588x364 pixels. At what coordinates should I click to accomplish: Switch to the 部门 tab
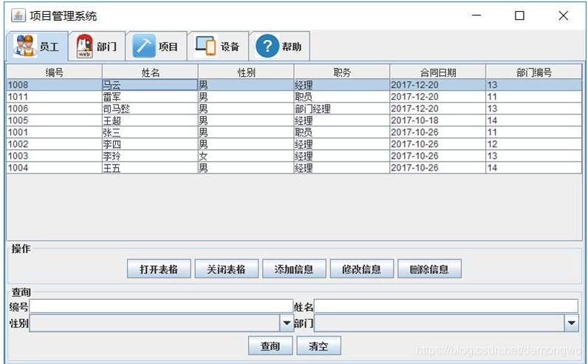pyautogui.click(x=97, y=46)
